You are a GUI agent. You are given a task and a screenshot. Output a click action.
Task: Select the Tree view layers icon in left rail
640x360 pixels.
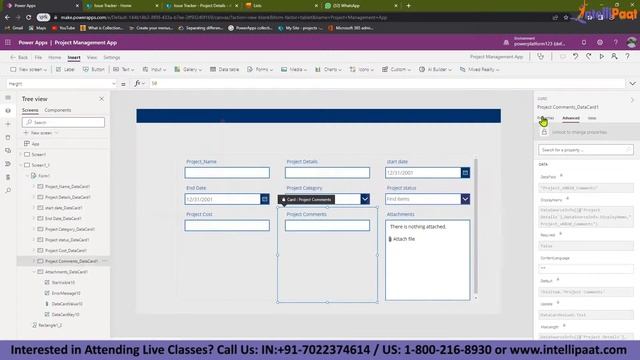pyautogui.click(x=8, y=111)
